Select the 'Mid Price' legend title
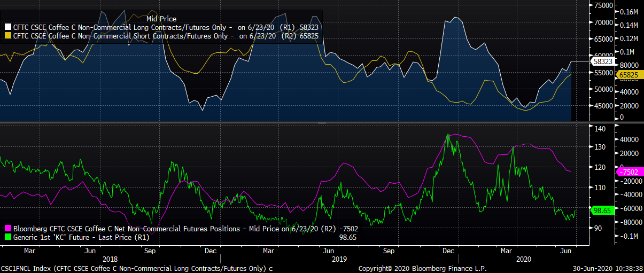 (x=161, y=19)
